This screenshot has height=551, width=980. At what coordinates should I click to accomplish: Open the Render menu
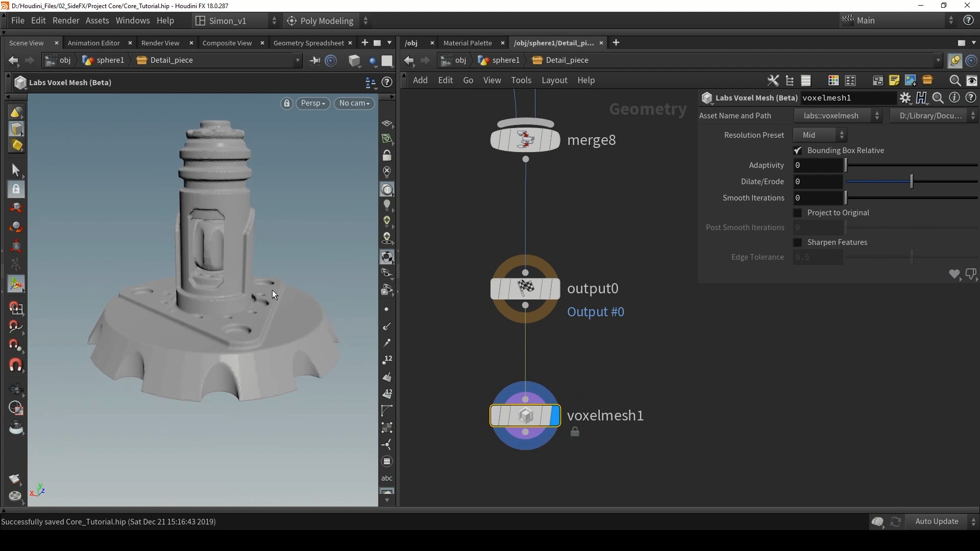click(66, 21)
